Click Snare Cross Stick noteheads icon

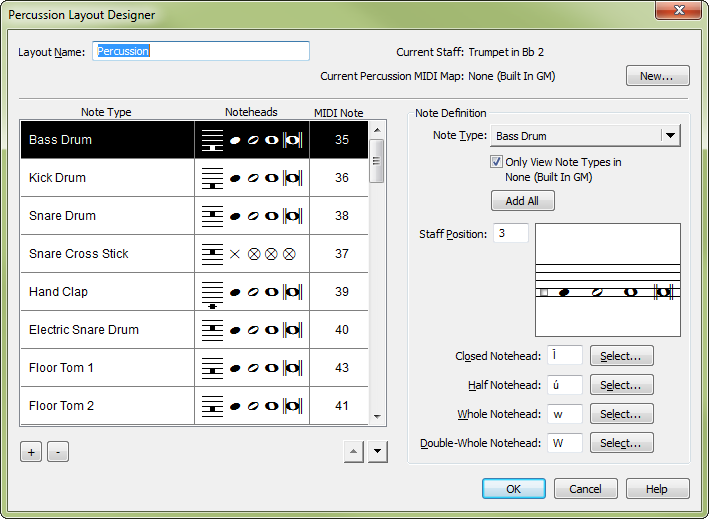251,254
